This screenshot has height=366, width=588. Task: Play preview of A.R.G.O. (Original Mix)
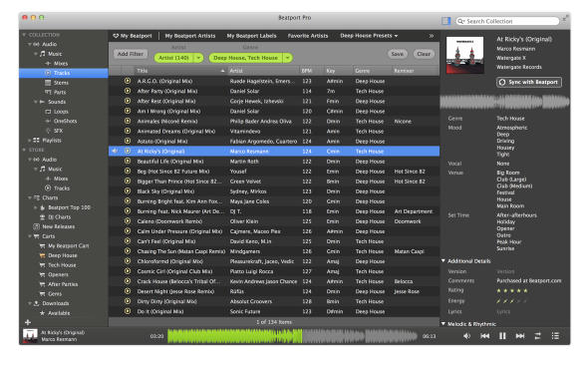[128, 81]
